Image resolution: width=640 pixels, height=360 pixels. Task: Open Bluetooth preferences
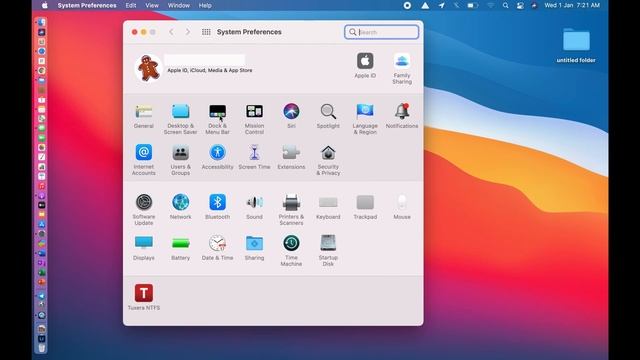tap(218, 207)
